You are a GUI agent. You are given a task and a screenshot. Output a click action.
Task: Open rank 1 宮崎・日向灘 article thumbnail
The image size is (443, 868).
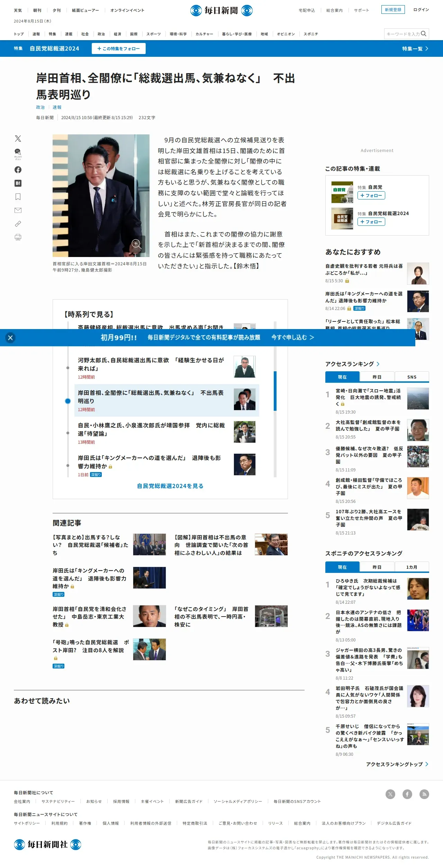[x=418, y=399]
